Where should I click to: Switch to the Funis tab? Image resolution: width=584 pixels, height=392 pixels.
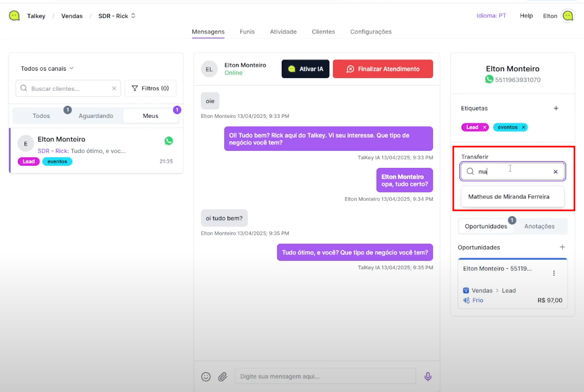point(247,32)
